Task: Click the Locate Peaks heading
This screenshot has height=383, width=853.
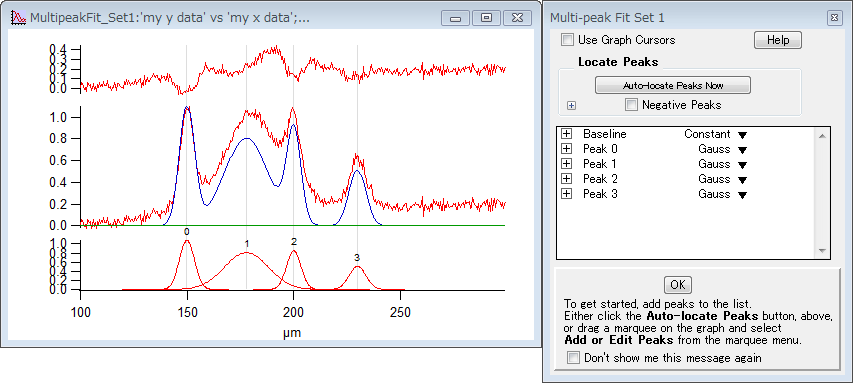Action: point(618,62)
